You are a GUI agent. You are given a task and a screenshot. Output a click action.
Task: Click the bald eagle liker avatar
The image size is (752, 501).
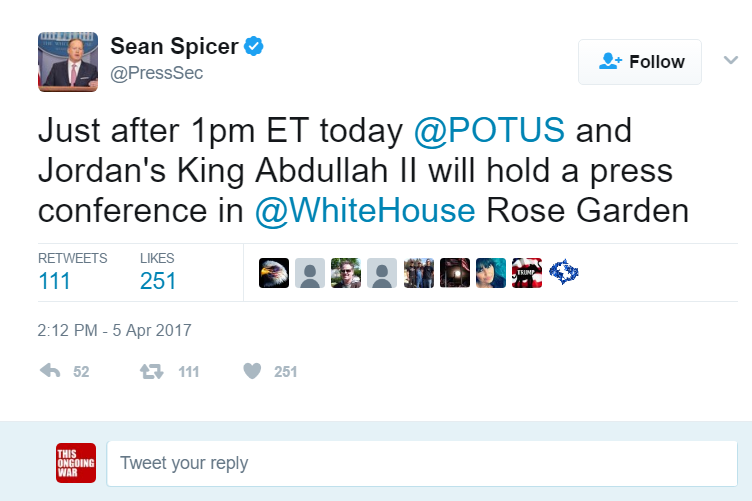274,273
